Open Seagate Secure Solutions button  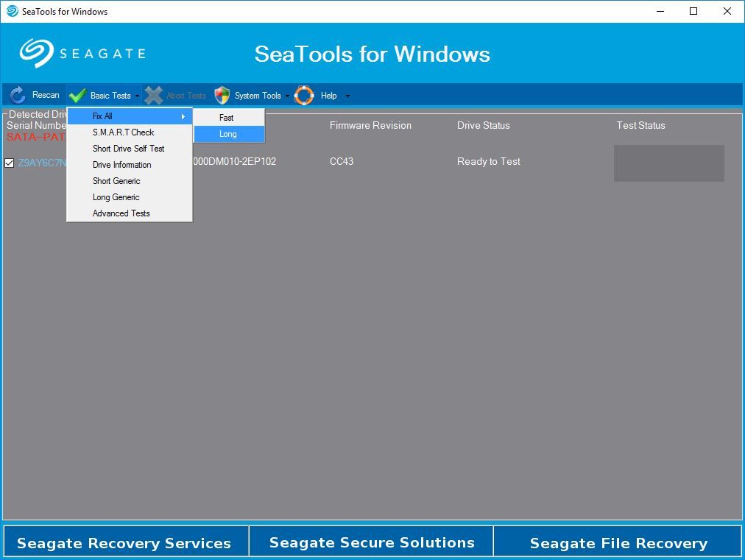pos(371,541)
